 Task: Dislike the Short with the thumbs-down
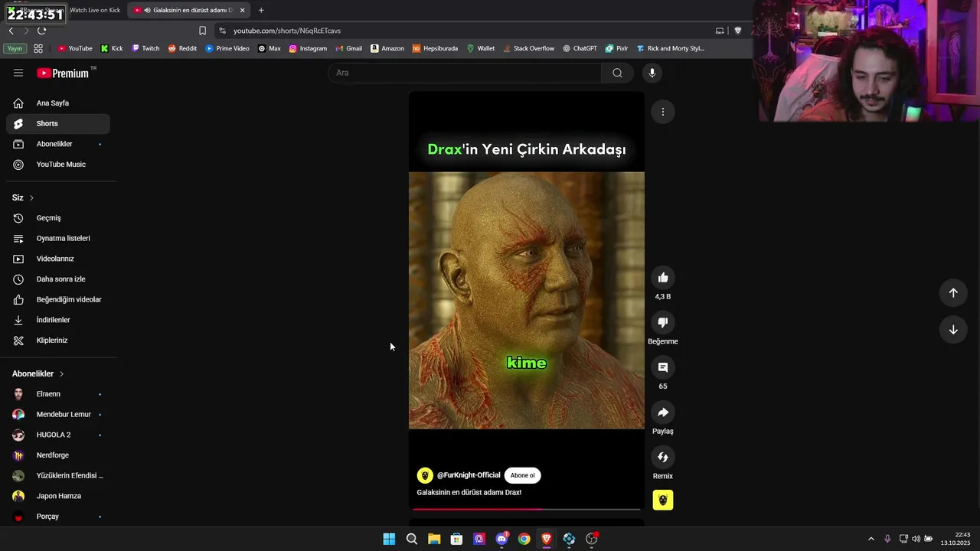pos(663,323)
